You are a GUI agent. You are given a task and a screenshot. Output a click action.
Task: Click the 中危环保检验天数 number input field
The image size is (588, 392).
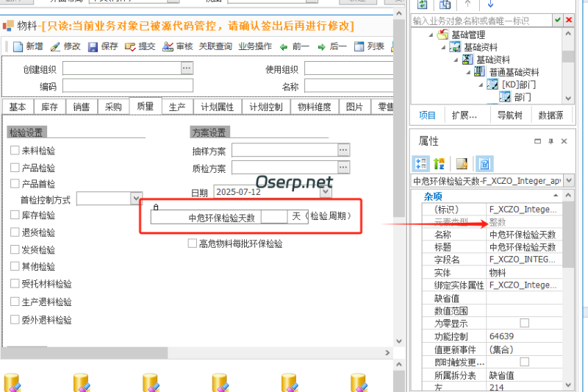click(x=273, y=217)
